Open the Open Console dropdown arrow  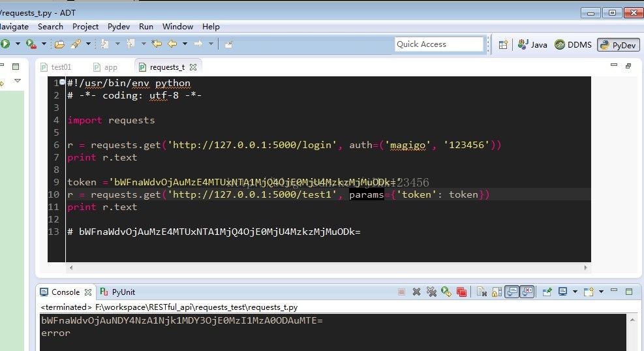(x=602, y=292)
